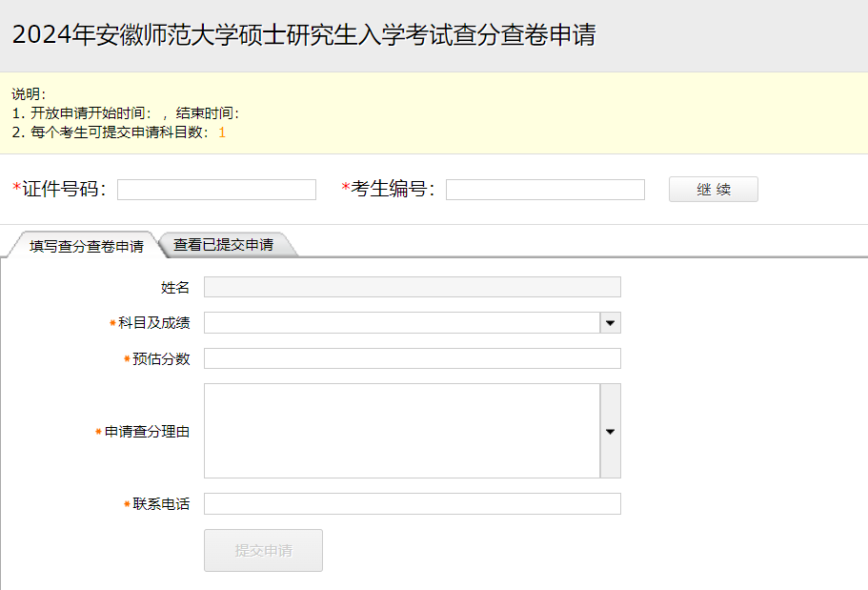Click the 申请查分理由 label
Viewport: 868px width, 590px height.
click(x=147, y=432)
